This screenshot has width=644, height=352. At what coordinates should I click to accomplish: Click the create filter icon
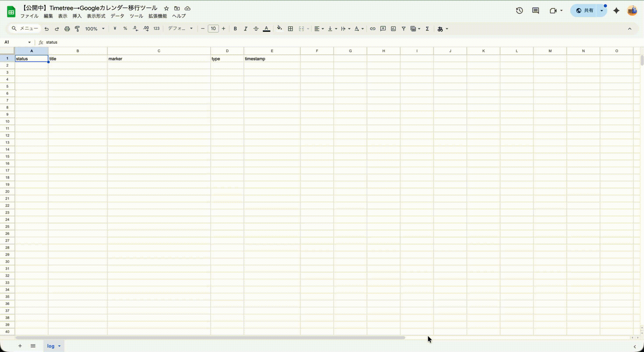pos(403,29)
